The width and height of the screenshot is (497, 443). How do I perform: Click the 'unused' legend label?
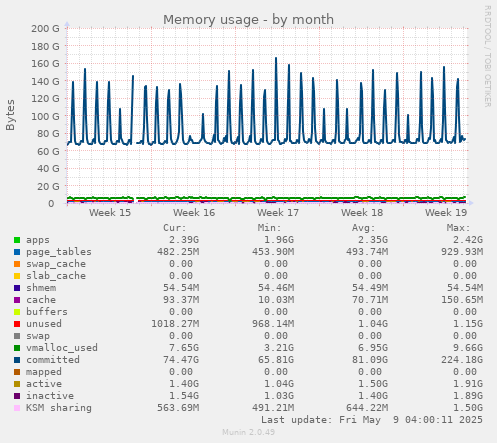point(44,324)
